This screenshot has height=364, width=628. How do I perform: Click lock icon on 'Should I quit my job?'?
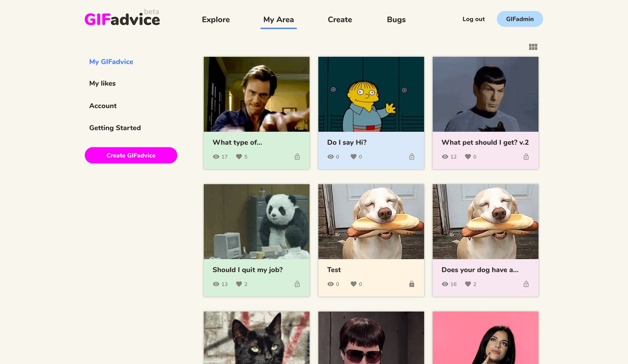(297, 284)
